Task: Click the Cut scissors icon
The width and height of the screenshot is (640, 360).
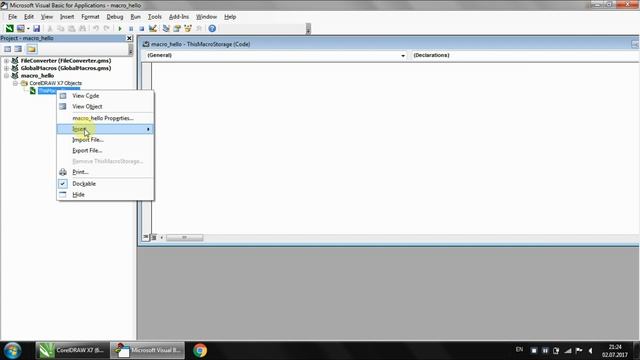Action: 50,29
